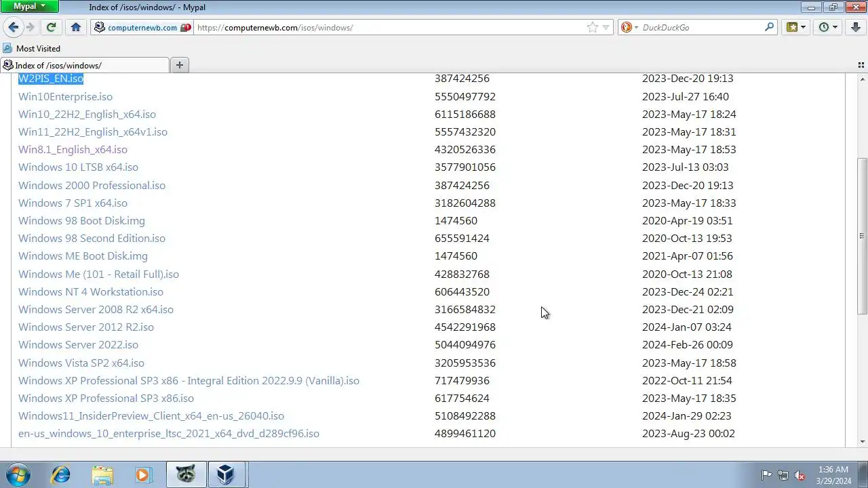Image resolution: width=868 pixels, height=488 pixels.
Task: Open XP Integral Edition 2022.9.9 (Vanilla).iso link
Action: pyautogui.click(x=189, y=381)
